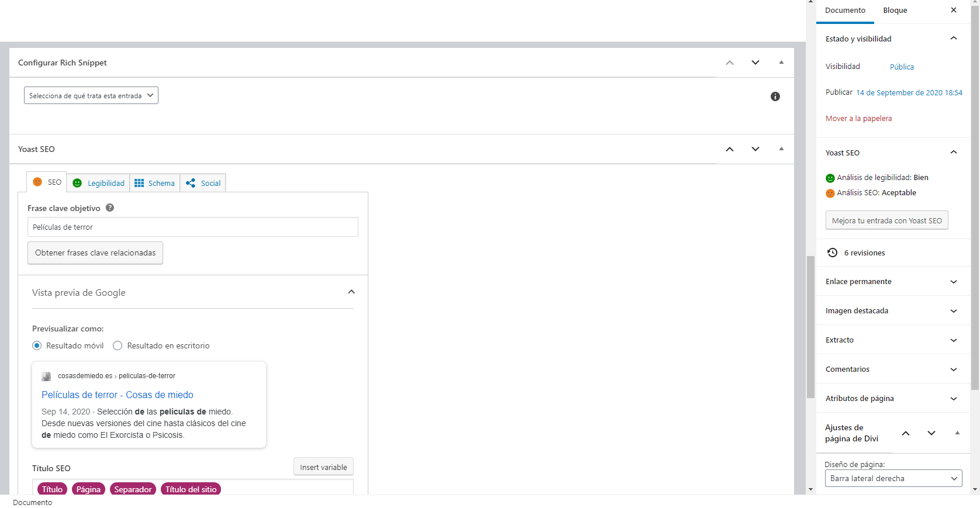Expand Imagen destacada section
The image size is (980, 508).
coord(954,311)
